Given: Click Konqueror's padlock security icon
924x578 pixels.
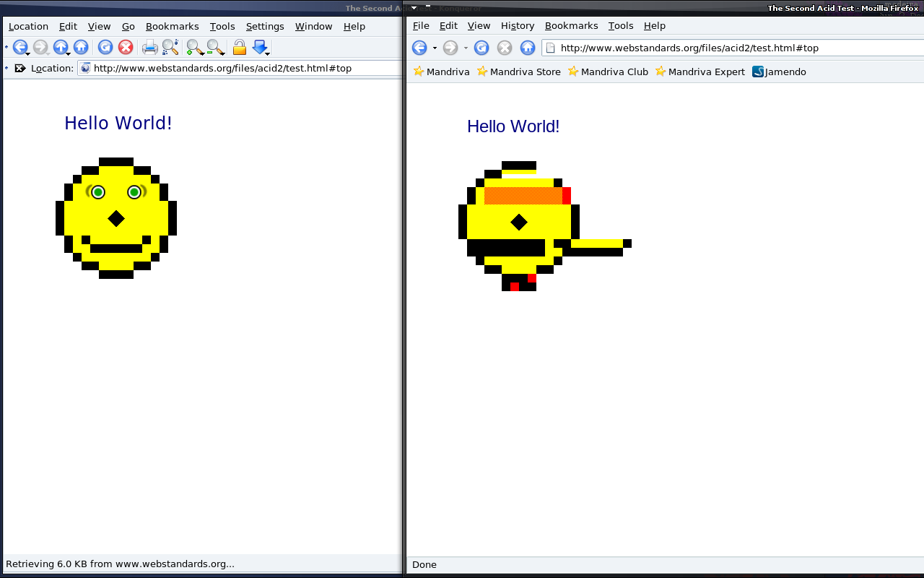Looking at the screenshot, I should [x=239, y=48].
